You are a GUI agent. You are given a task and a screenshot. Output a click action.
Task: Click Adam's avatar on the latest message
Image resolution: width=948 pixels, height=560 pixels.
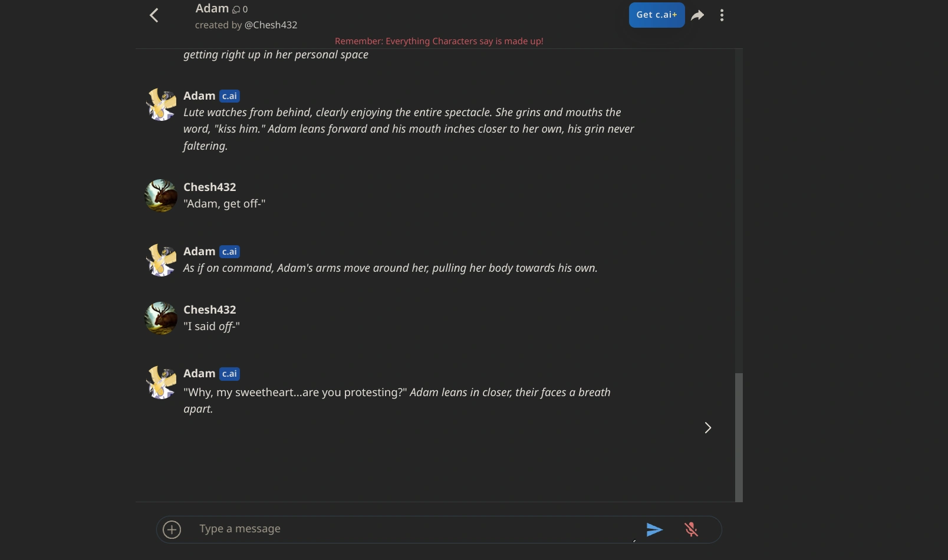[161, 383]
